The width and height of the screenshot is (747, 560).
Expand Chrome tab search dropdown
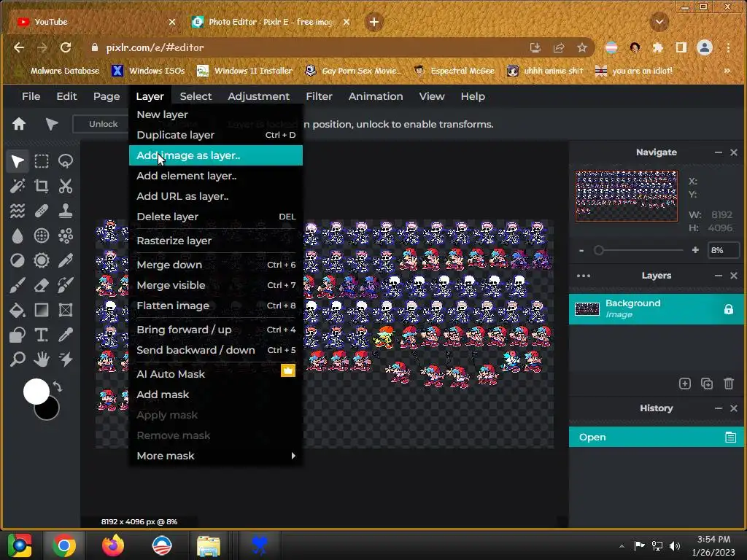659,22
